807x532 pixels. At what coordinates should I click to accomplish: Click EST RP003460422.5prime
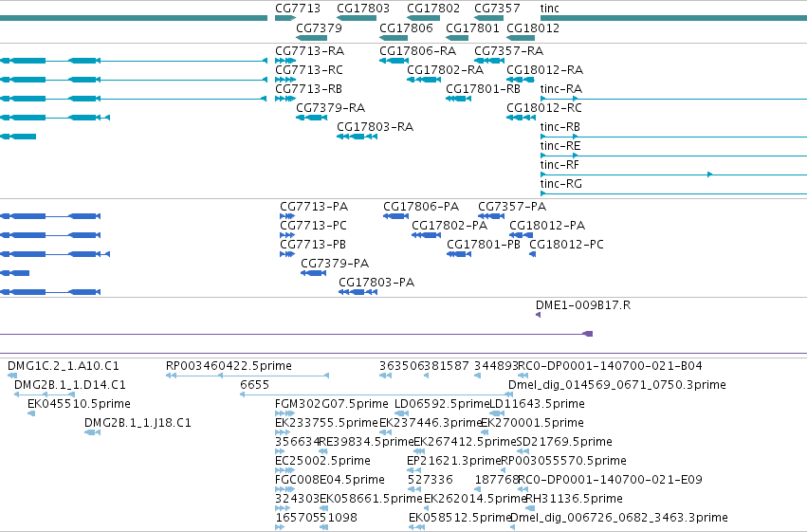pyautogui.click(x=229, y=366)
